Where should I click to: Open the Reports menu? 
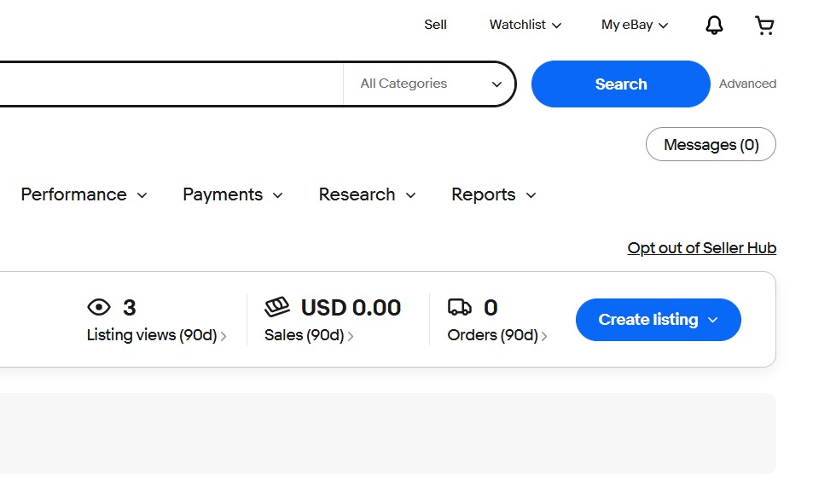tap(493, 194)
